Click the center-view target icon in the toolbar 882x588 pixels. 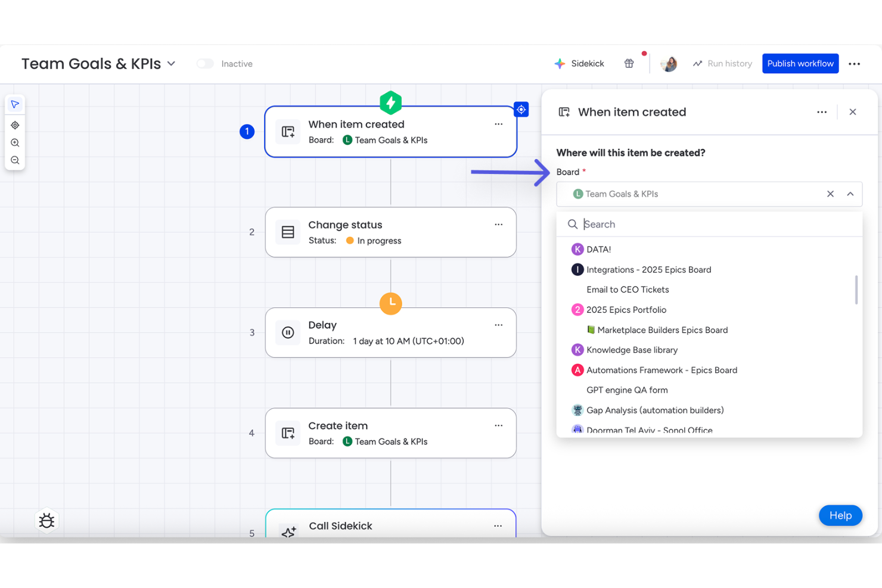(x=15, y=125)
